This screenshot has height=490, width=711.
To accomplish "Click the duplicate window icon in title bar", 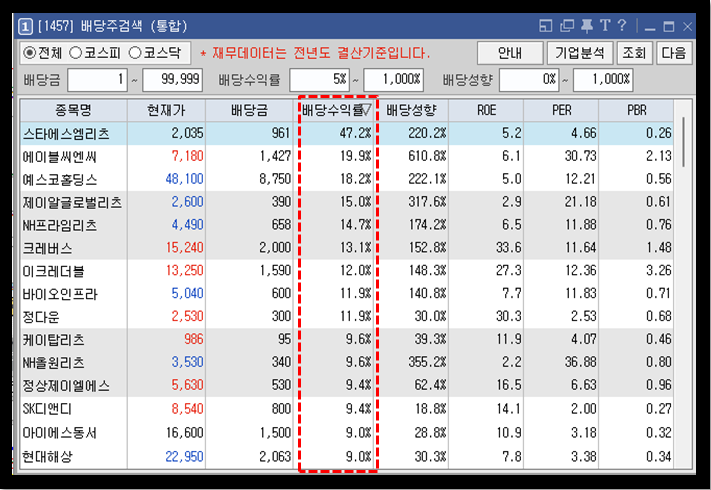I will (x=567, y=26).
